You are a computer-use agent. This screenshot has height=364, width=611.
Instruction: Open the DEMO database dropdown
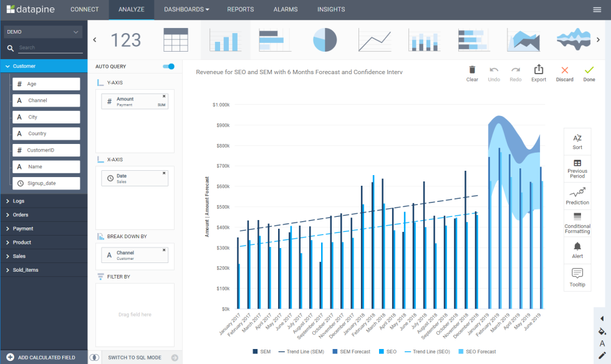click(44, 32)
